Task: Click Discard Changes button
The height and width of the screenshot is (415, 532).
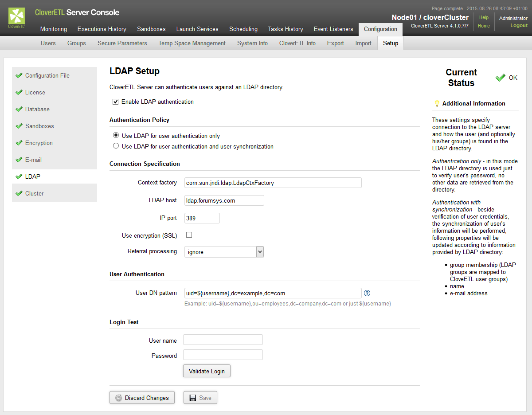Action: 142,398
